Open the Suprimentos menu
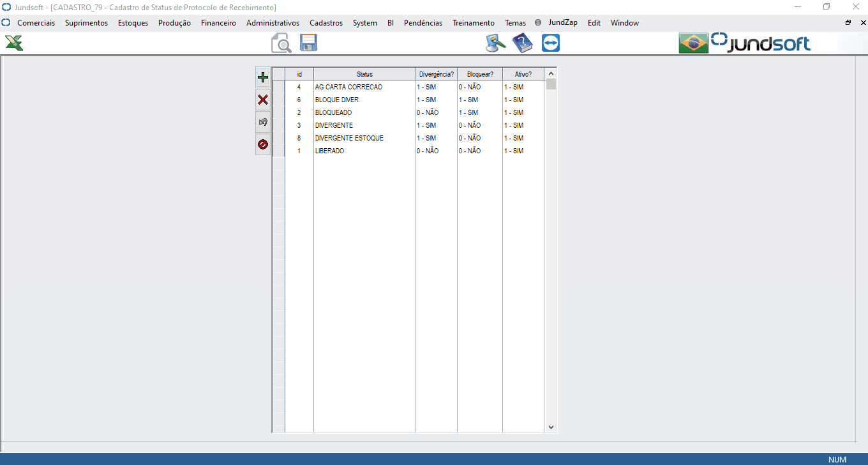This screenshot has height=465, width=868. tap(86, 22)
